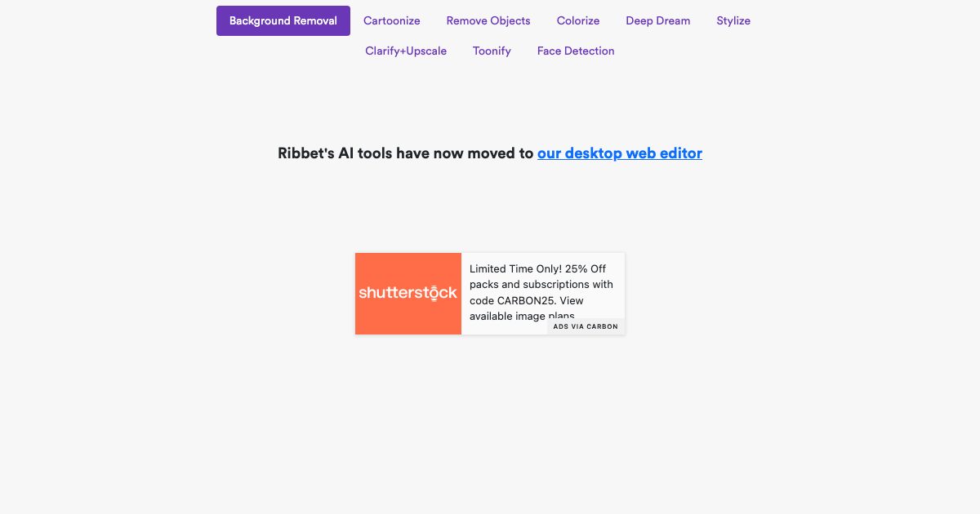The height and width of the screenshot is (514, 980).
Task: Select the Clarify+Upscale tab
Action: click(x=406, y=51)
